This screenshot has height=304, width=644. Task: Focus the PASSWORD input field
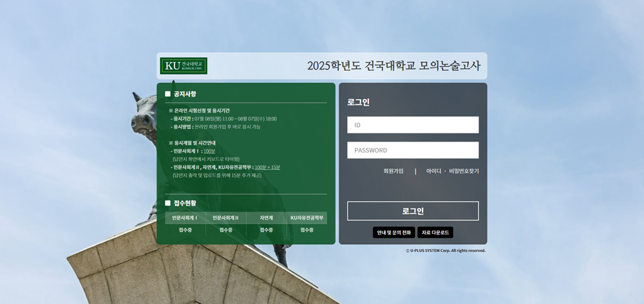click(x=413, y=150)
